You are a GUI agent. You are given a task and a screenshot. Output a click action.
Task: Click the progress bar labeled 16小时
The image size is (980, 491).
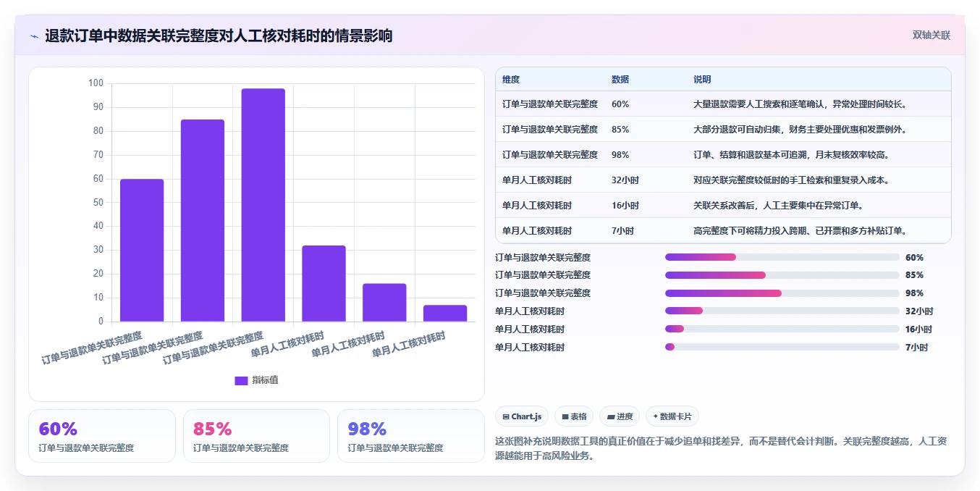pos(782,330)
